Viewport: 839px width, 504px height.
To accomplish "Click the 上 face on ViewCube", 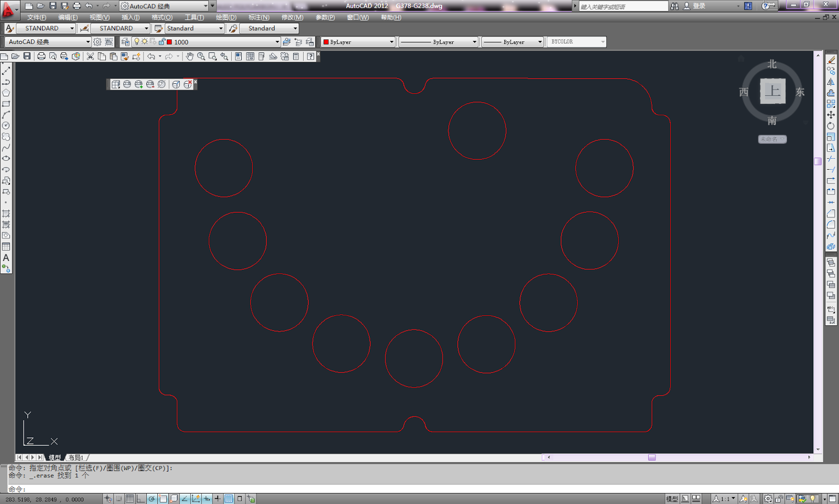I will pos(772,91).
